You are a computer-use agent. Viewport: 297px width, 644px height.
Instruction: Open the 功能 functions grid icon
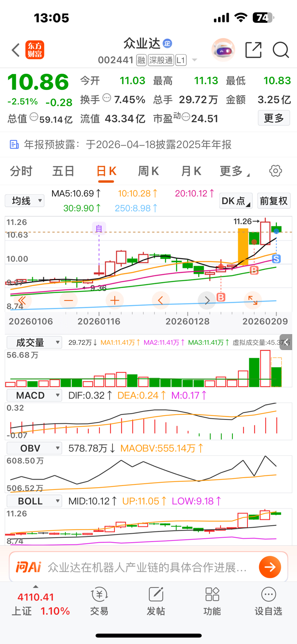tap(212, 594)
